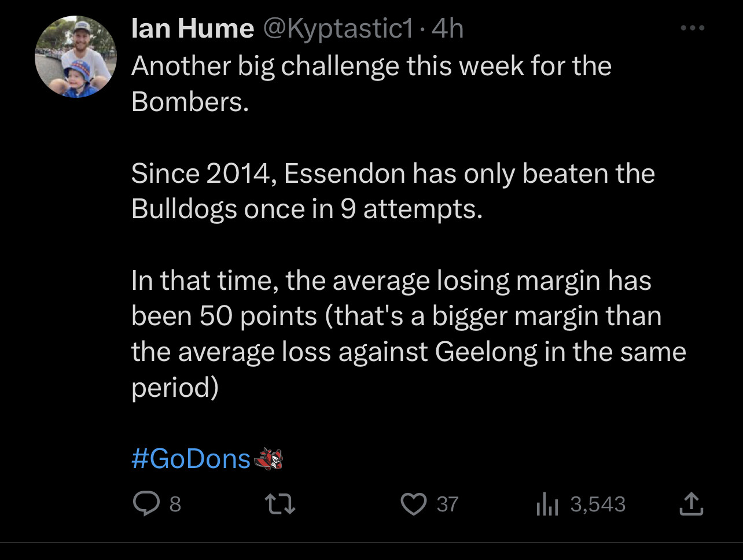Tap the retweet arrows icon

pyautogui.click(x=280, y=504)
